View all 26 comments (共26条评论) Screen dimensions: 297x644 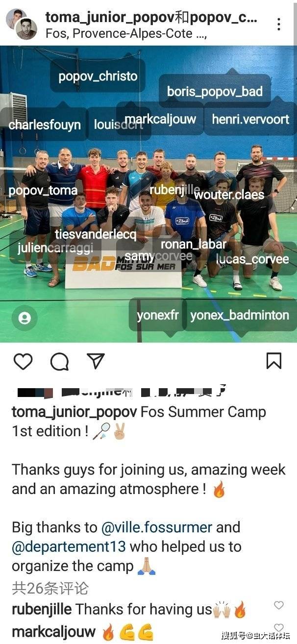pyautogui.click(x=50, y=588)
